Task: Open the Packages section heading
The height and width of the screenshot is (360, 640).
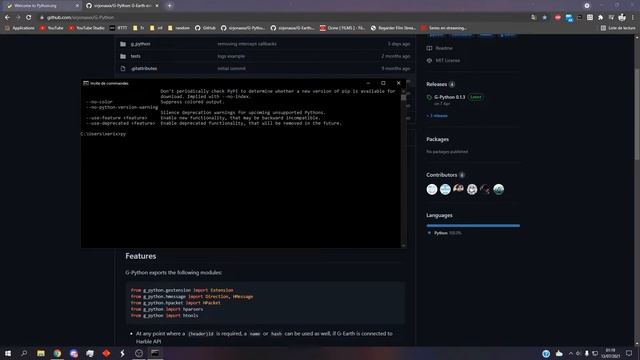Action: (x=437, y=139)
